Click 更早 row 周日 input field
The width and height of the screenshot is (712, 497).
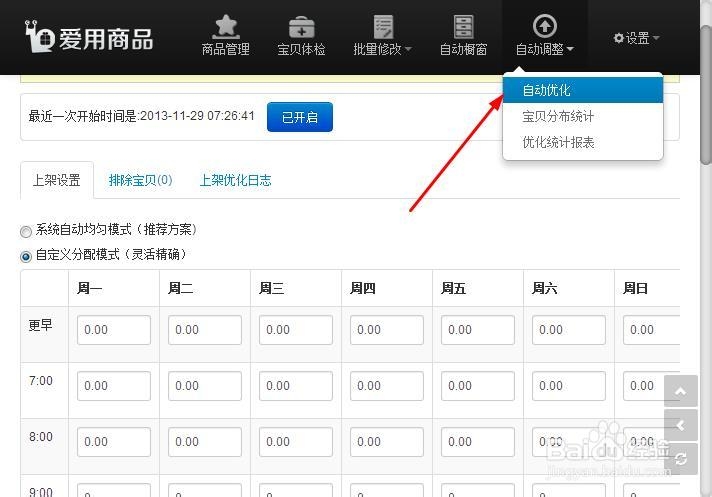(x=652, y=330)
